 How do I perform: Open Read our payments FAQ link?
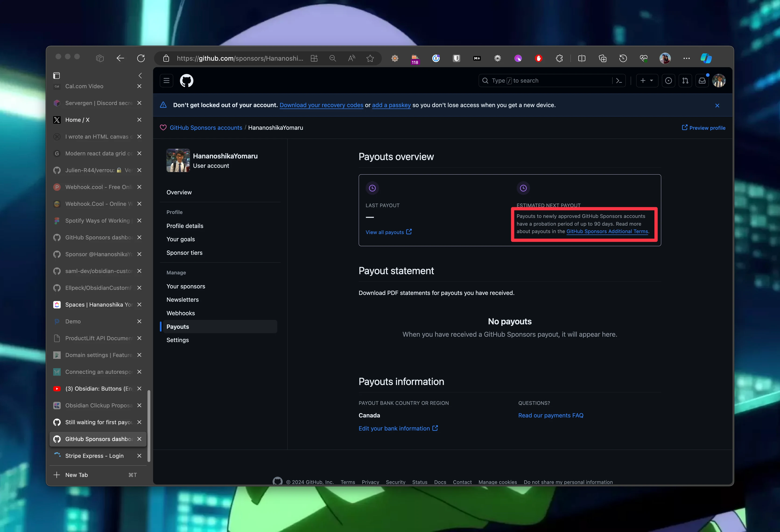551,415
